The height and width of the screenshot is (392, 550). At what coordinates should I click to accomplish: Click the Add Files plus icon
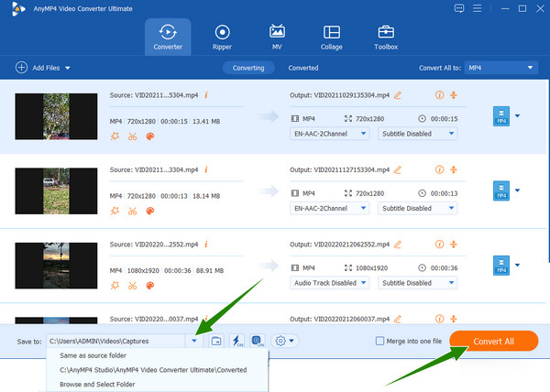(x=21, y=67)
